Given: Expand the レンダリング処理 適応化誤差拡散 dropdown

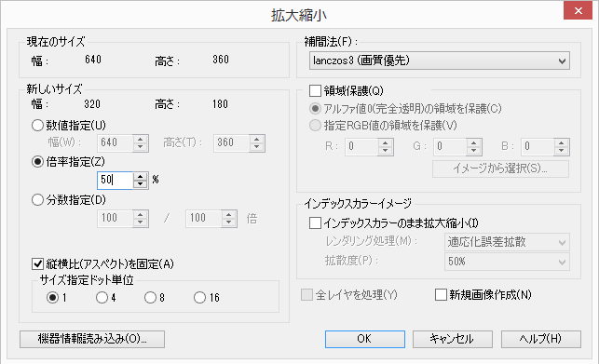Looking at the screenshot, I should coord(507,242).
